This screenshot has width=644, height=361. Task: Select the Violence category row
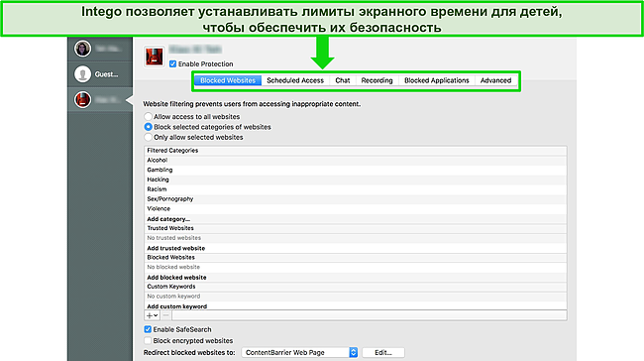click(356, 209)
